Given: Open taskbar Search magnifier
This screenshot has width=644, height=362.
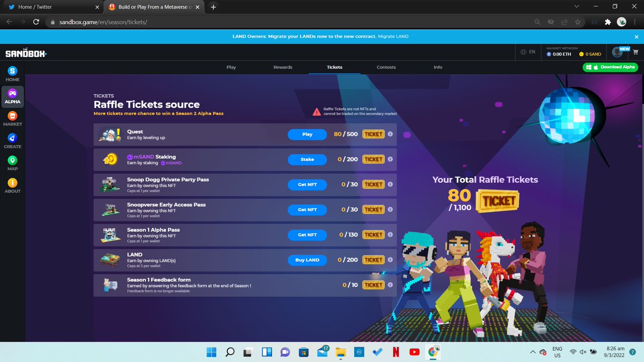Looking at the screenshot, I should pyautogui.click(x=230, y=352).
